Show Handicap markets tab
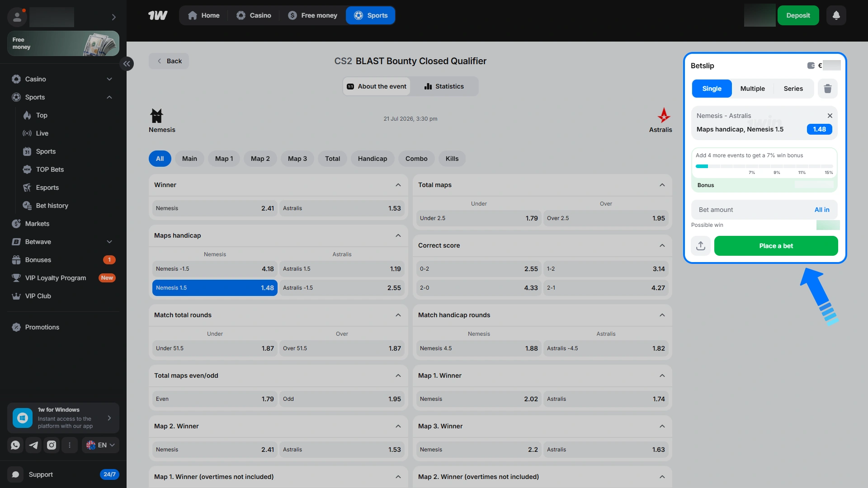The width and height of the screenshot is (868, 488). tap(373, 159)
